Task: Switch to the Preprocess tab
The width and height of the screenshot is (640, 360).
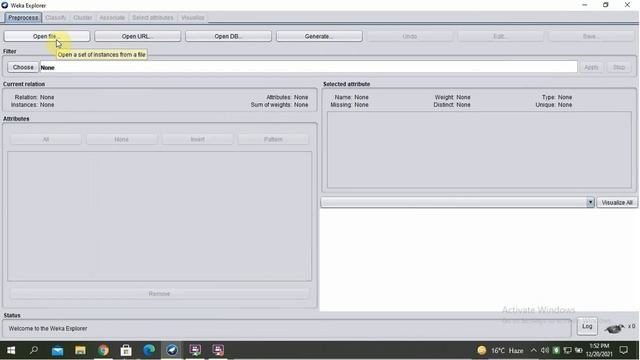Action: click(23, 18)
